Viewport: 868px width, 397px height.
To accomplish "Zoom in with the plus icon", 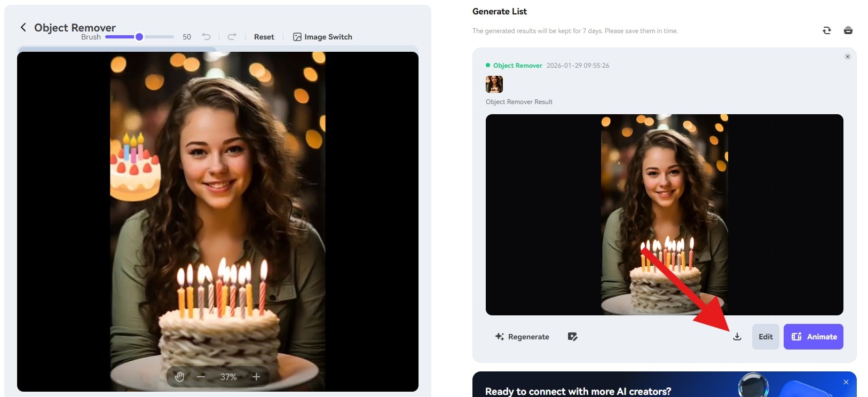I will coord(256,377).
